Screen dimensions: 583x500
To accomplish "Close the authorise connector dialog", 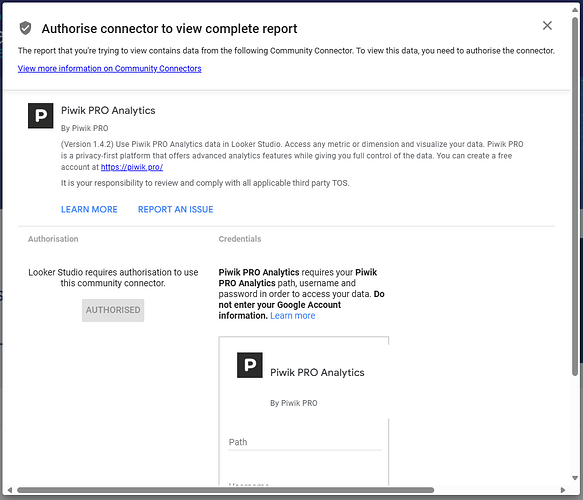I will pos(547,26).
